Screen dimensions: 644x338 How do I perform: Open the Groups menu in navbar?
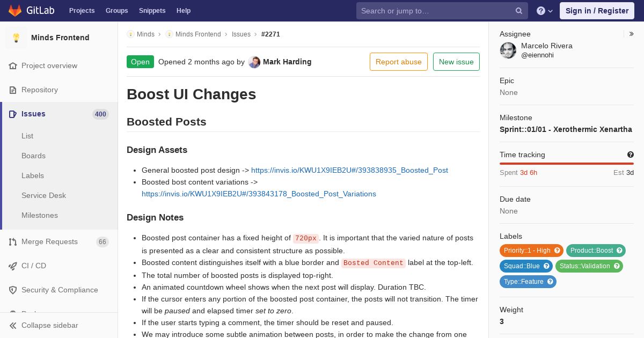(x=116, y=11)
